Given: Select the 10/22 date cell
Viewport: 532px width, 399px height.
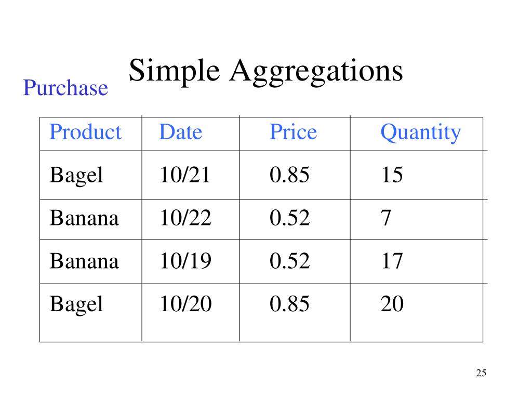Looking at the screenshot, I should (x=185, y=218).
